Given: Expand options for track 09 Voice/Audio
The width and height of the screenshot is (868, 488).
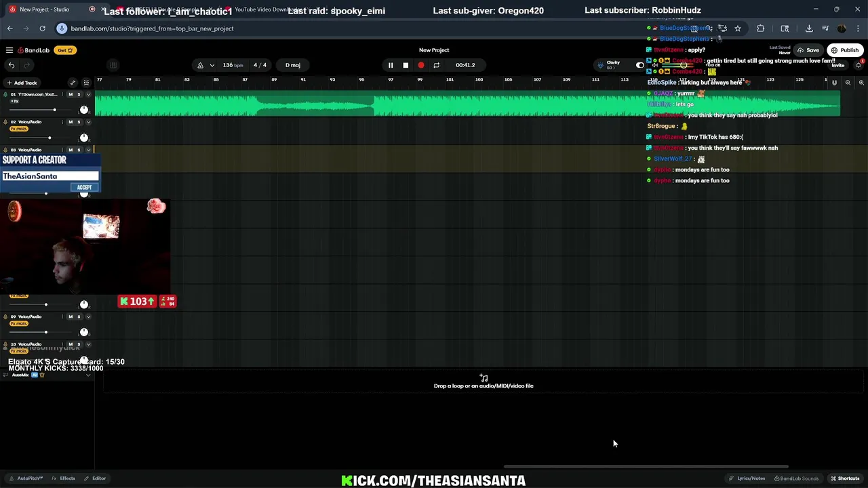Looking at the screenshot, I should 88,317.
